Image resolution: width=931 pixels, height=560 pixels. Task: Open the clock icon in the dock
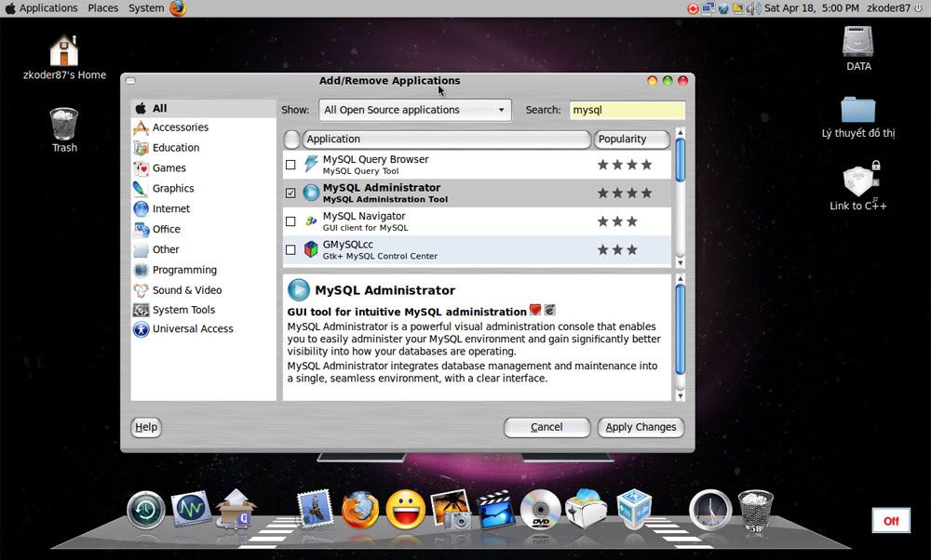[x=710, y=510]
